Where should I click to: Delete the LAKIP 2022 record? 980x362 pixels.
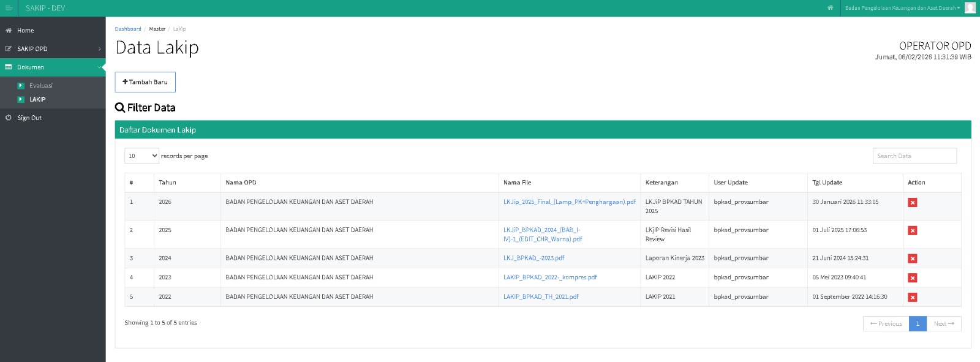tap(912, 278)
